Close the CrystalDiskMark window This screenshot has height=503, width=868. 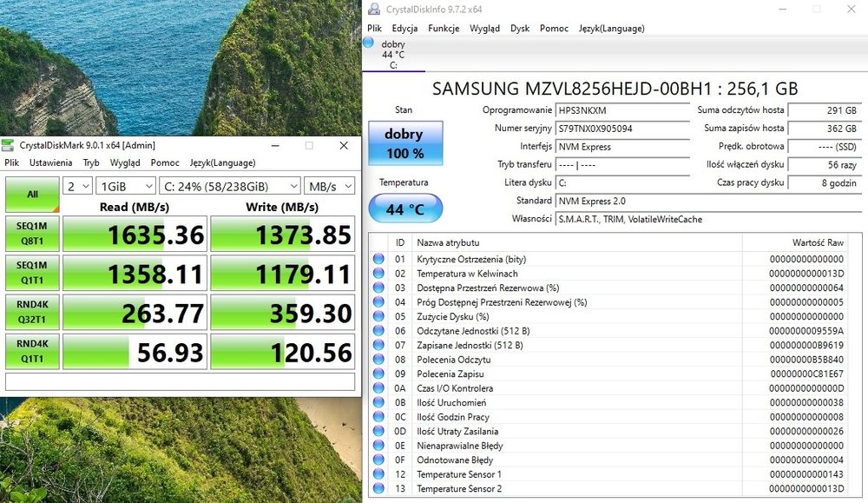[344, 146]
